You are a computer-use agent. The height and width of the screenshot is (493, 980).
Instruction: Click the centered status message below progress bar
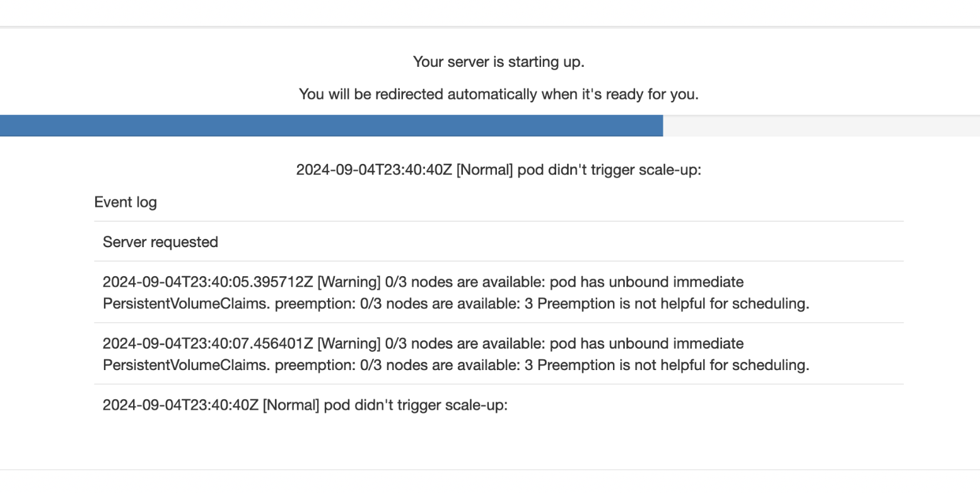[498, 170]
